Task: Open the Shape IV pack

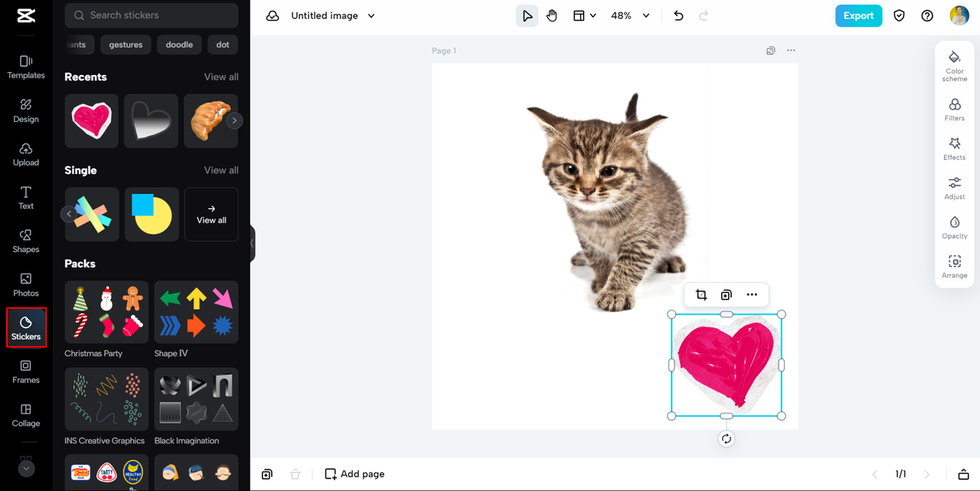Action: [196, 312]
